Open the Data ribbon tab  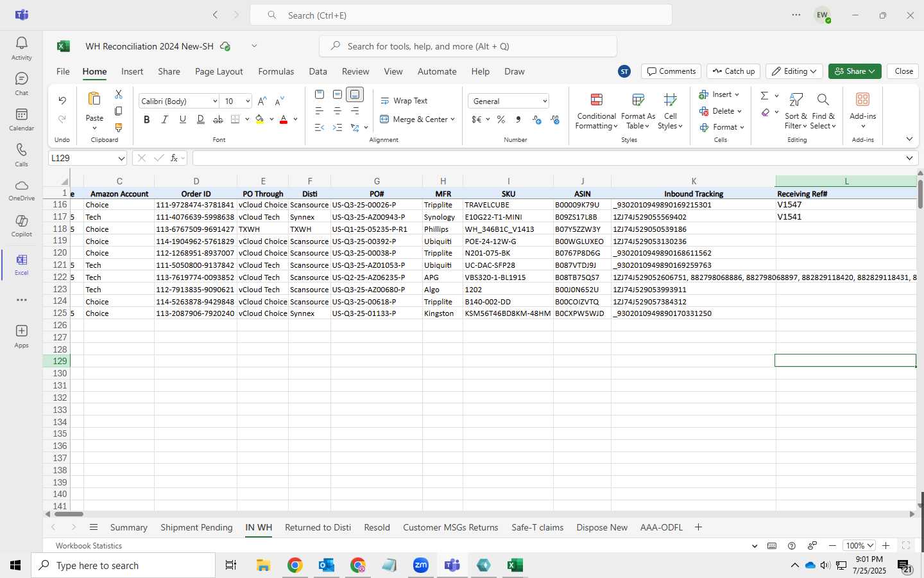coord(318,71)
